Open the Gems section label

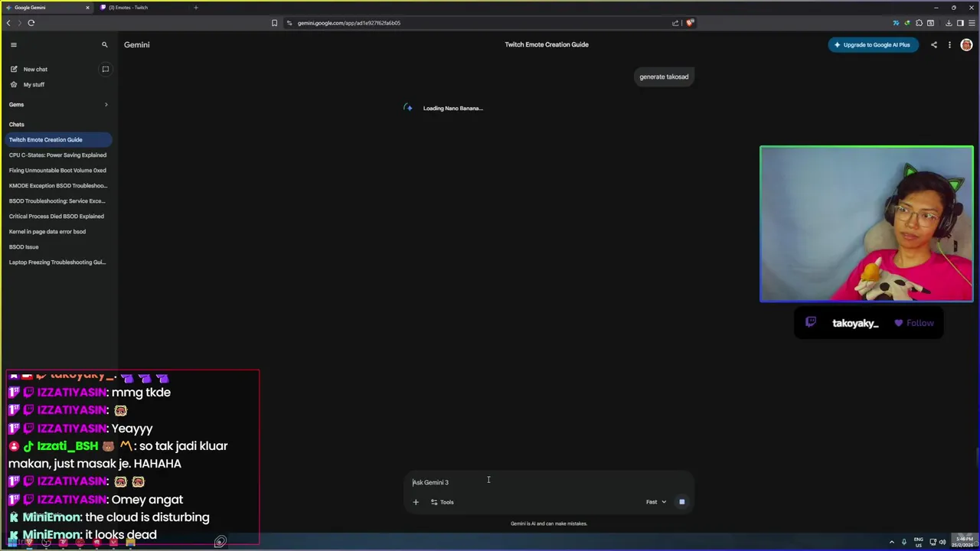coord(16,104)
